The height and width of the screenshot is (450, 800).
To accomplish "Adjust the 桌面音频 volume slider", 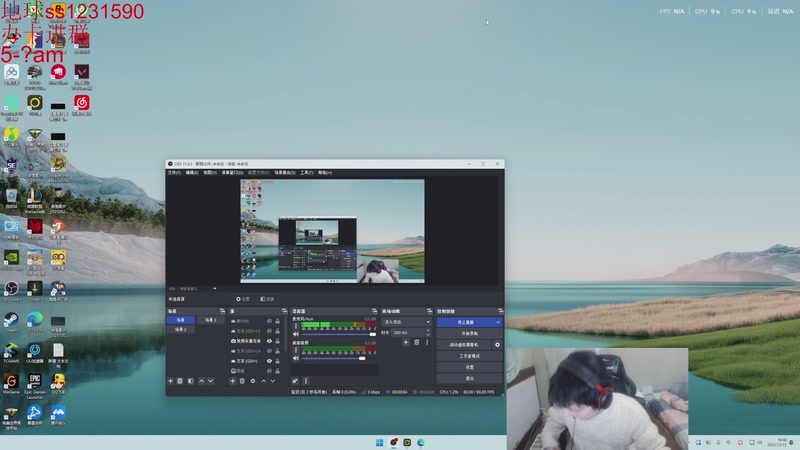I will pyautogui.click(x=338, y=358).
